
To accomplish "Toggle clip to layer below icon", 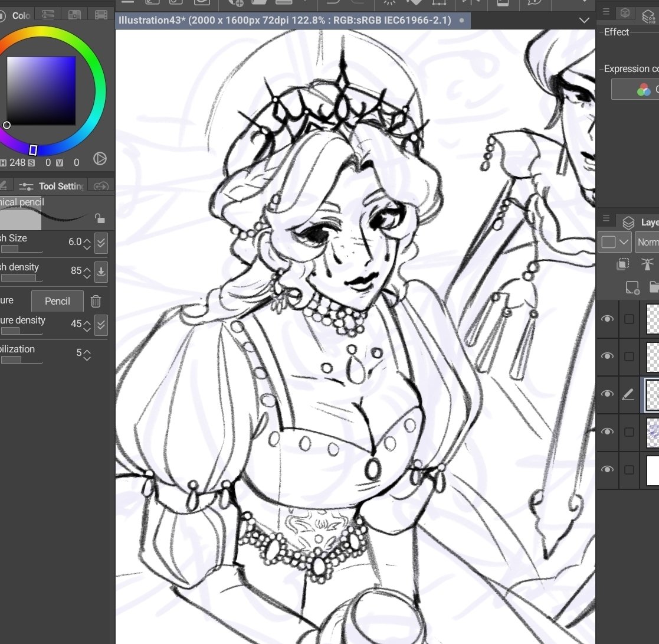I will coord(623,264).
